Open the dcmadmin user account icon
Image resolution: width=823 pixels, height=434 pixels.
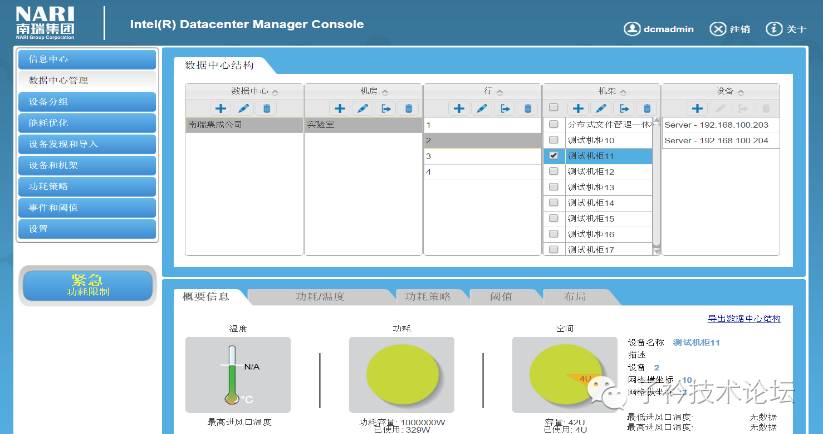click(632, 29)
